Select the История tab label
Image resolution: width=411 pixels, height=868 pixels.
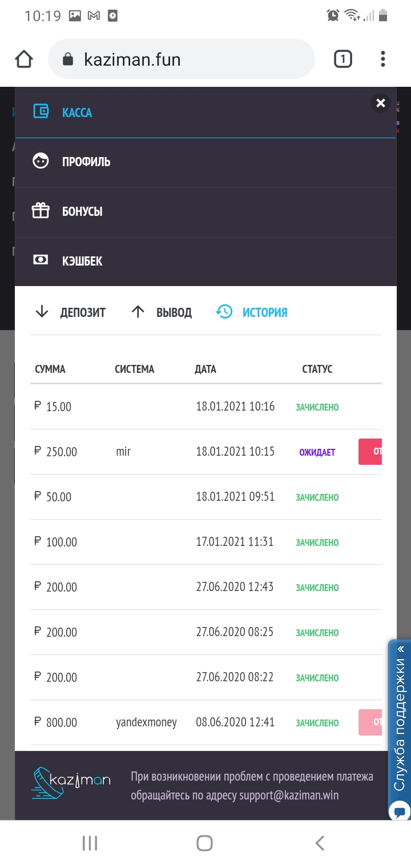click(x=265, y=313)
